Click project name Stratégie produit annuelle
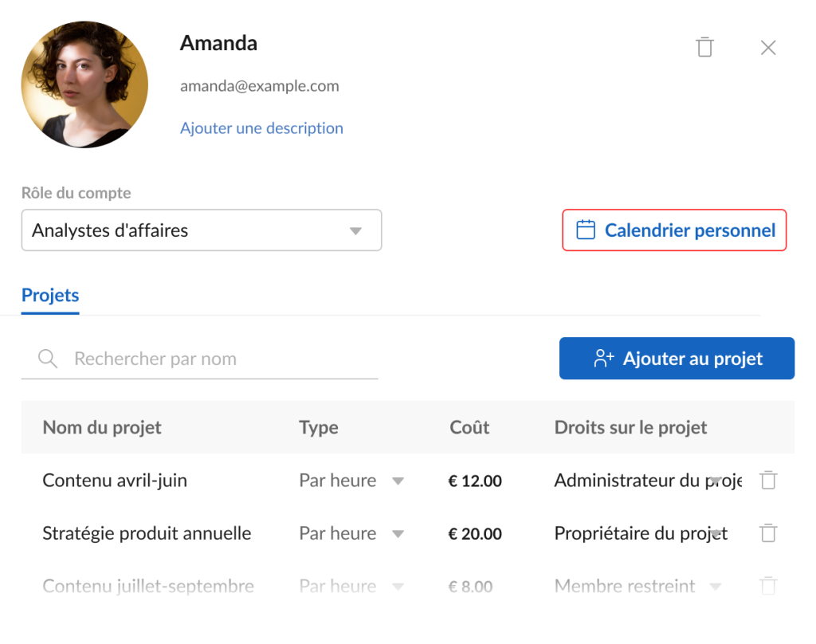 [x=147, y=534]
